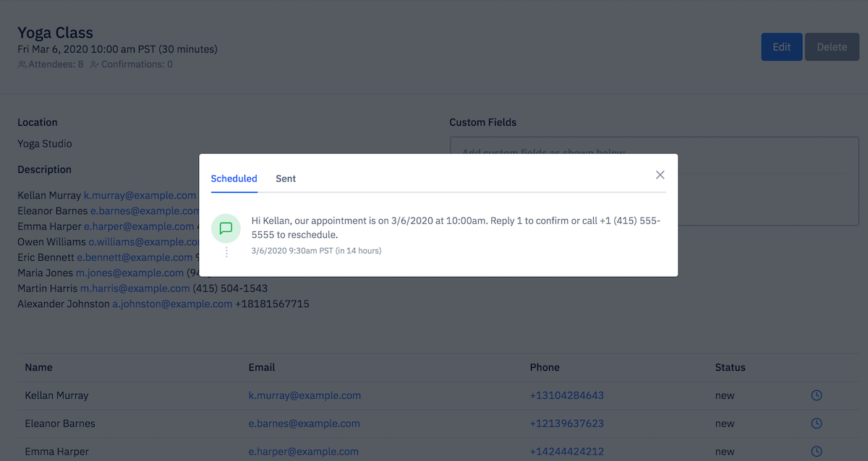Call +14244424212 phone link
The width and height of the screenshot is (868, 461).
point(567,452)
